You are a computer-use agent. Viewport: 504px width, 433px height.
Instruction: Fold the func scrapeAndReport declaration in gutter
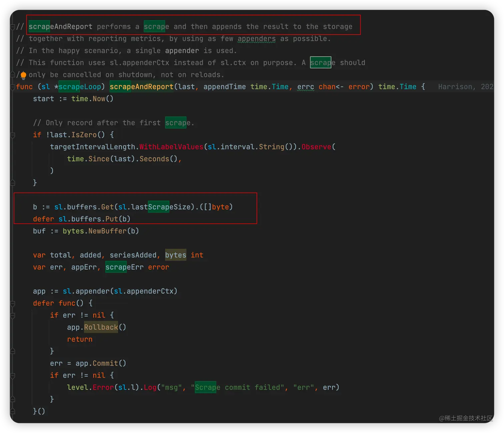click(x=13, y=87)
